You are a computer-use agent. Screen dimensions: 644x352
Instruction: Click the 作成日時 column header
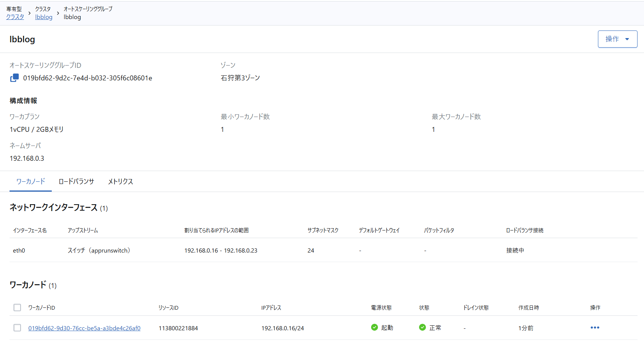[x=528, y=307]
